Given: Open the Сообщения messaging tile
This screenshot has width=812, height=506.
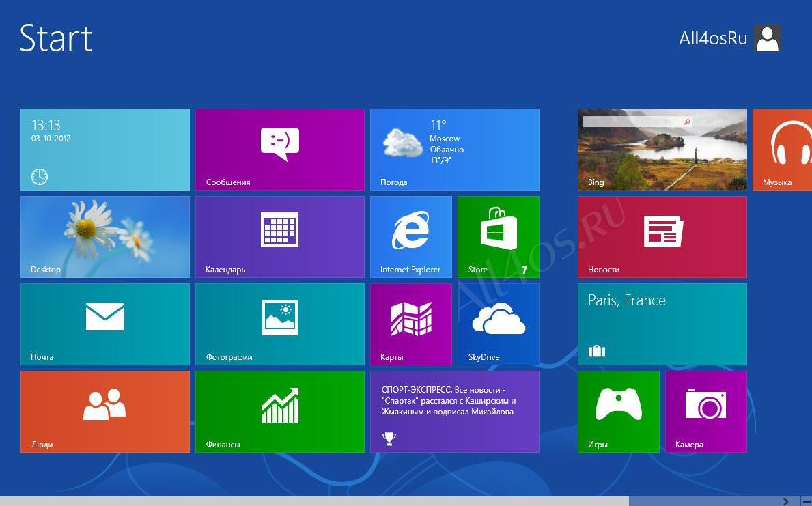Looking at the screenshot, I should pos(280,150).
